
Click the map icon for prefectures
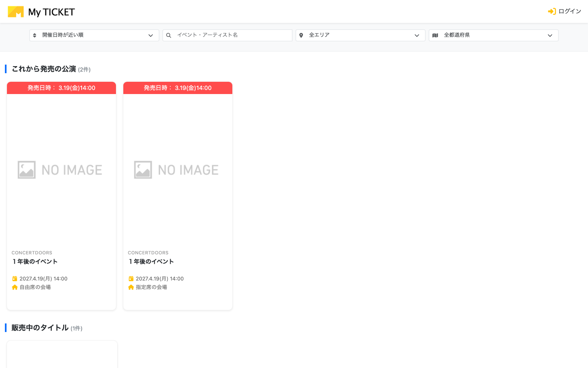(x=435, y=36)
